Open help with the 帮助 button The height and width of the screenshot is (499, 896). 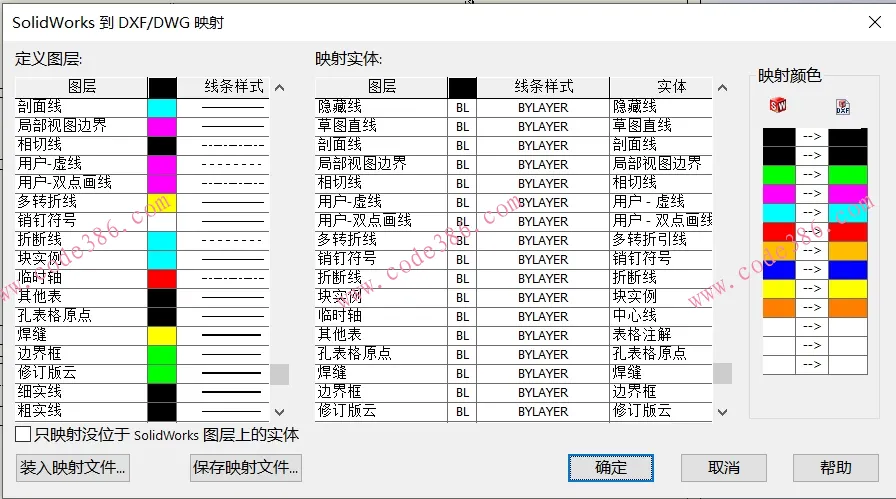pyautogui.click(x=835, y=468)
